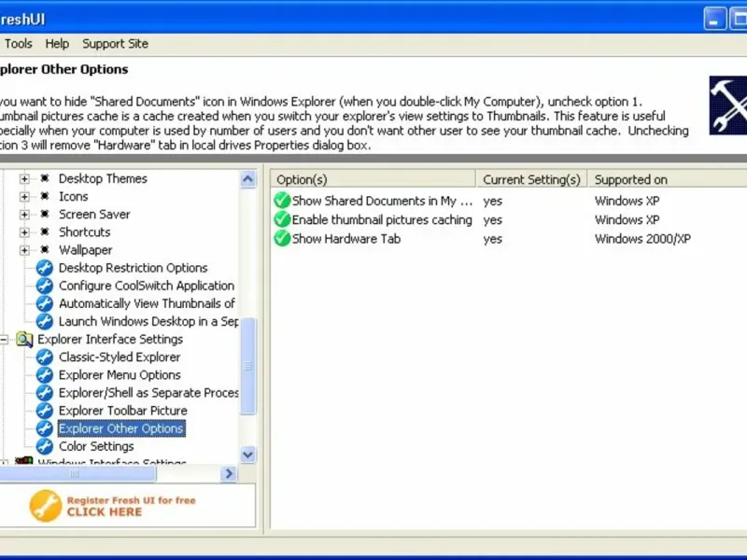
Task: Click the Windows 2000/XP cell
Action: [642, 239]
